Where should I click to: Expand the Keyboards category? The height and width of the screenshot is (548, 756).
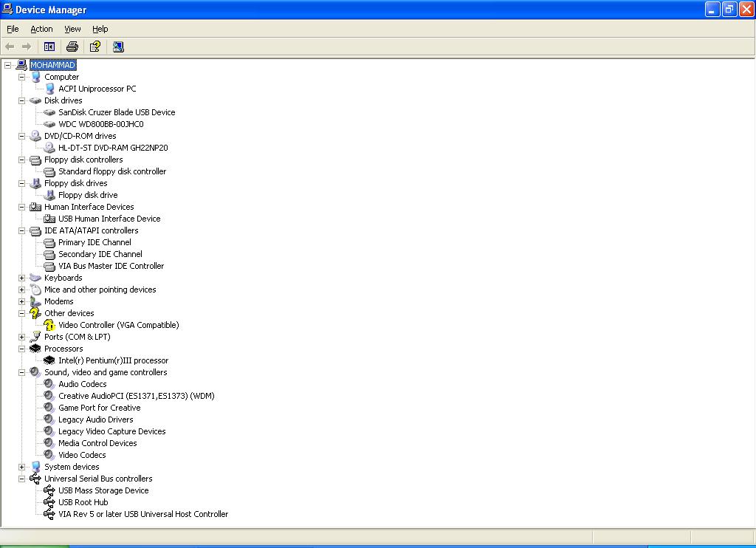click(21, 278)
